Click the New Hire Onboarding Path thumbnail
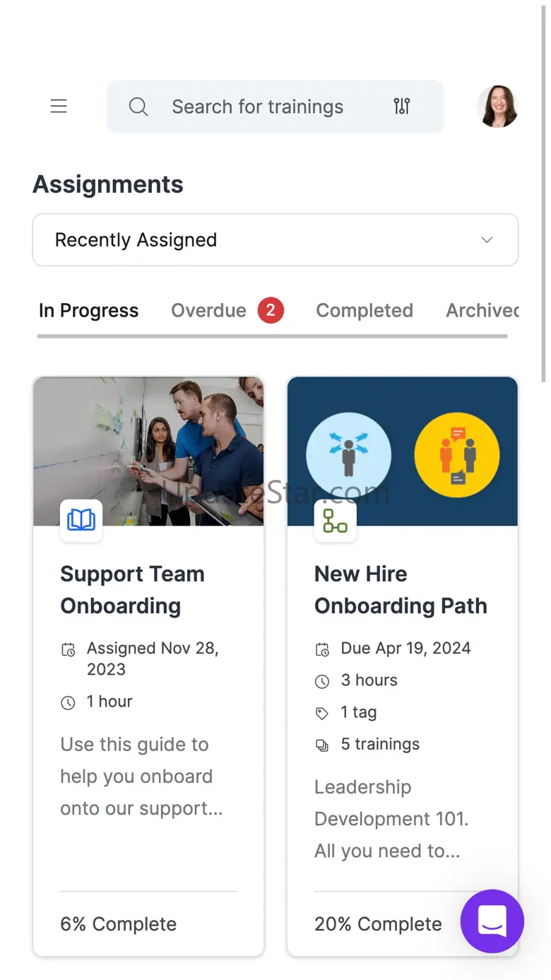This screenshot has width=551, height=980. (x=403, y=438)
